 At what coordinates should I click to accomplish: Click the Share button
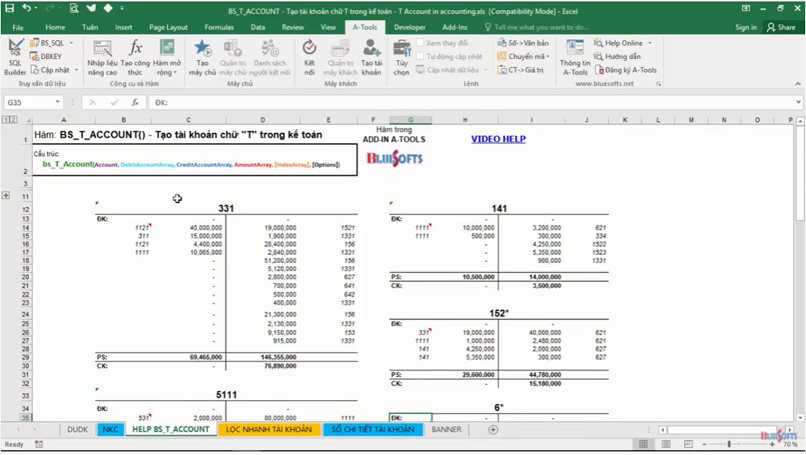[781, 27]
